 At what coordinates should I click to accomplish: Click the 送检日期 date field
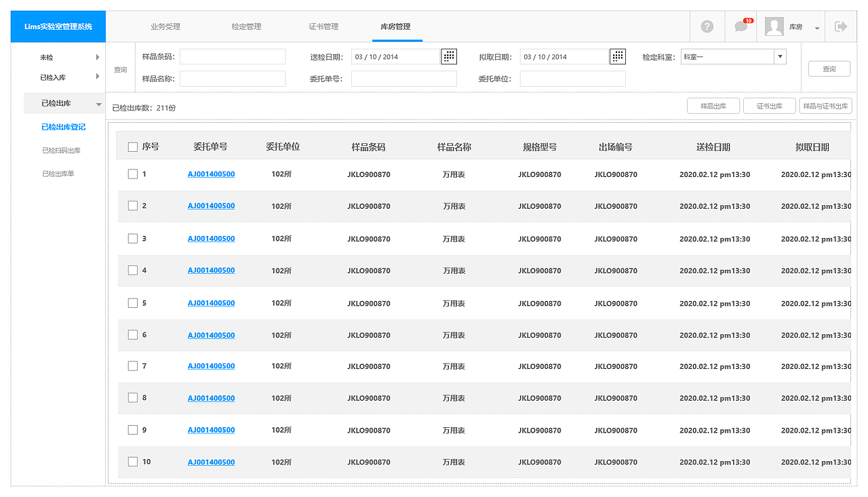click(396, 57)
